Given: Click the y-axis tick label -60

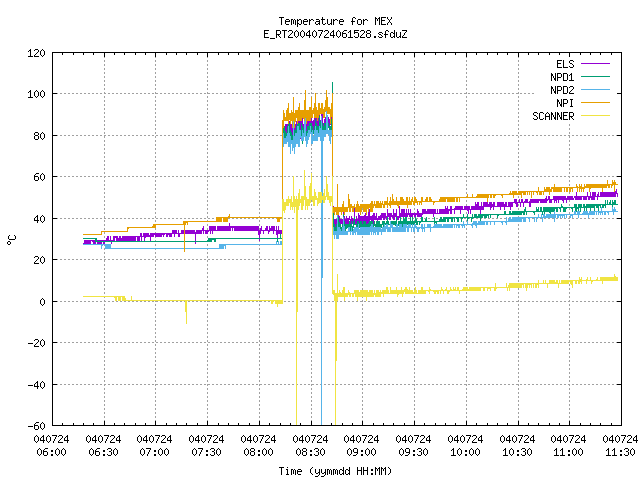Looking at the screenshot, I should pyautogui.click(x=36, y=426).
